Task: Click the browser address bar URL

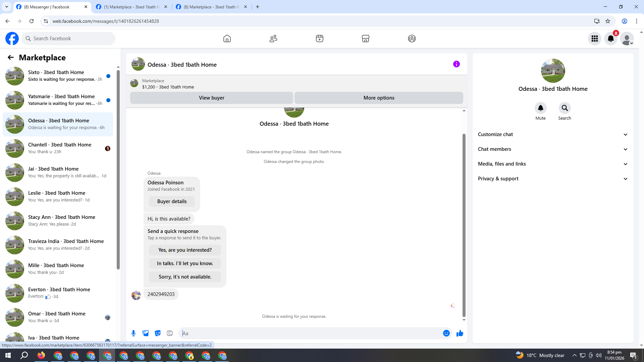Action: (106, 21)
